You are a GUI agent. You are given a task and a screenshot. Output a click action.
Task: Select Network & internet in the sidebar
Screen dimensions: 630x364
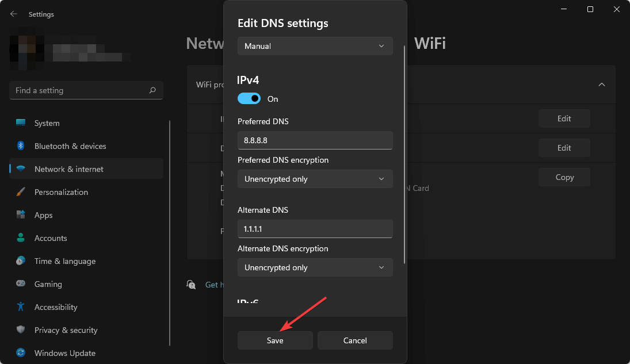(x=69, y=168)
